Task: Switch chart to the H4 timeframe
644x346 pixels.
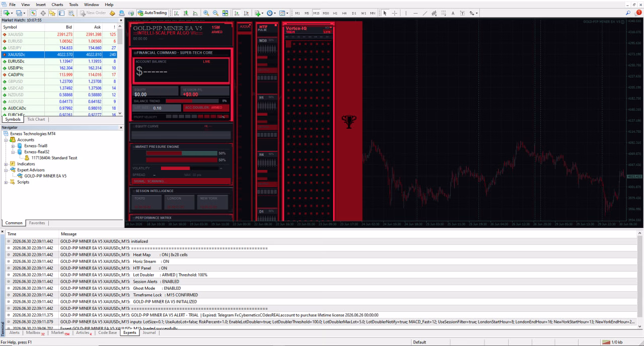Action: tap(345, 13)
